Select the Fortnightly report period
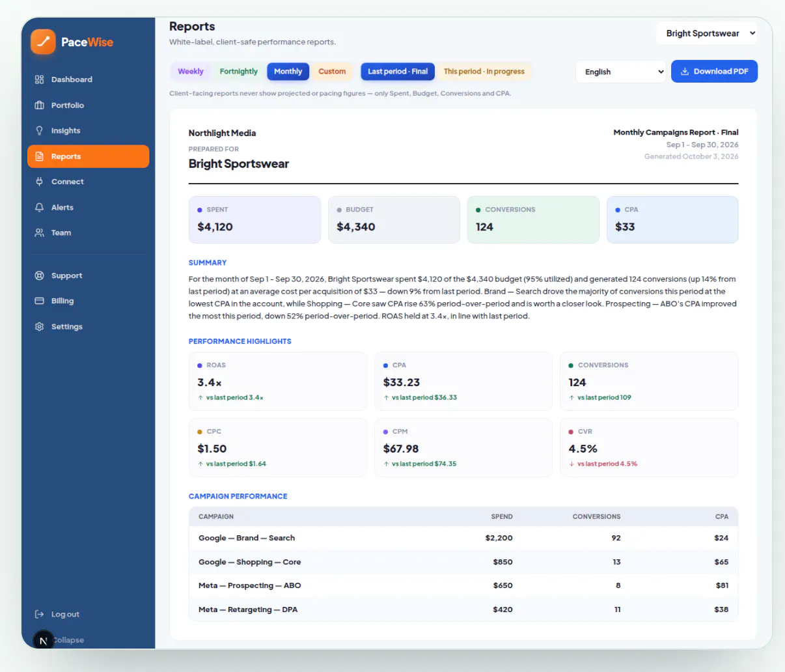The width and height of the screenshot is (785, 672). pos(239,72)
